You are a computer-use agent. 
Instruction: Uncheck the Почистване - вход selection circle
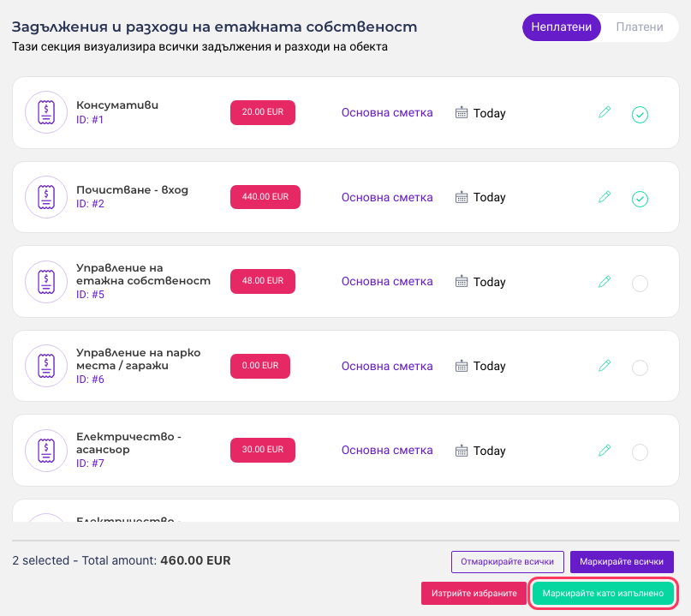(x=640, y=199)
